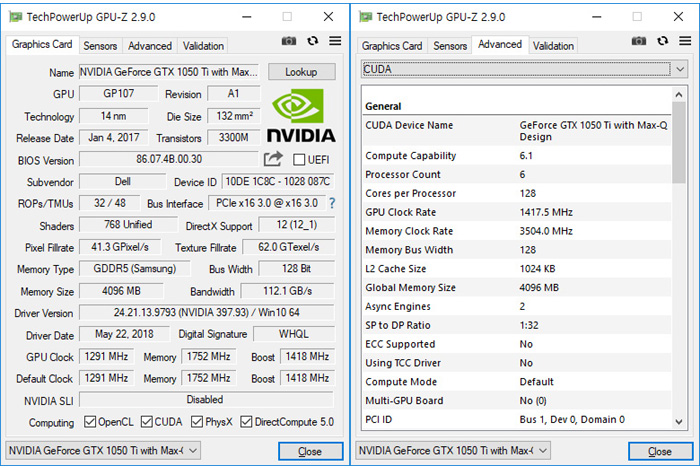Screen dimensions: 700x468
Task: Take screenshot with camera icon in left window
Action: (289, 41)
